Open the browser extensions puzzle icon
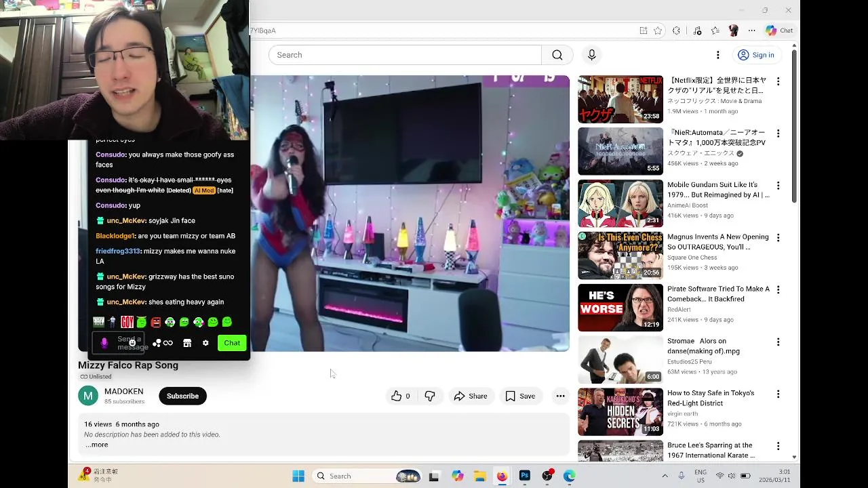 (x=676, y=30)
